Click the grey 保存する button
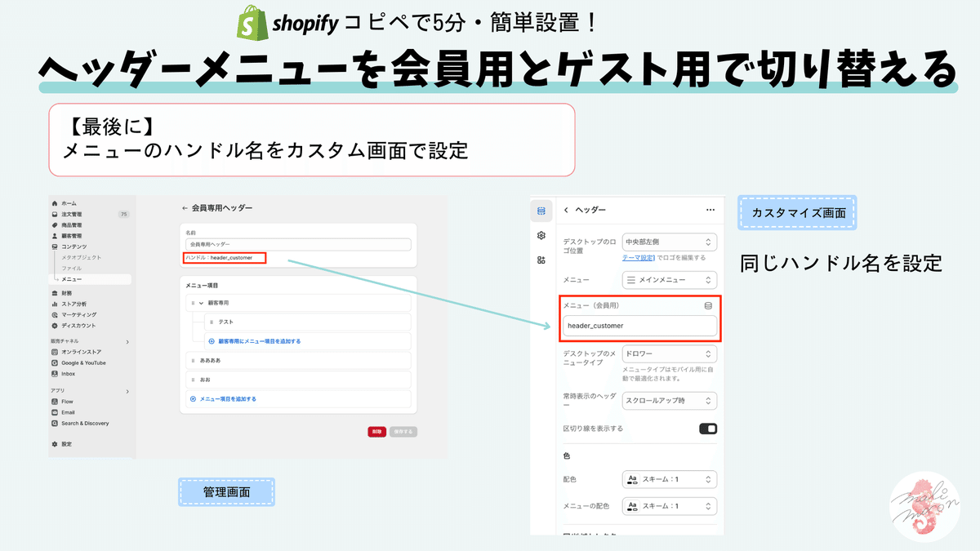This screenshot has height=551, width=980. (x=403, y=431)
